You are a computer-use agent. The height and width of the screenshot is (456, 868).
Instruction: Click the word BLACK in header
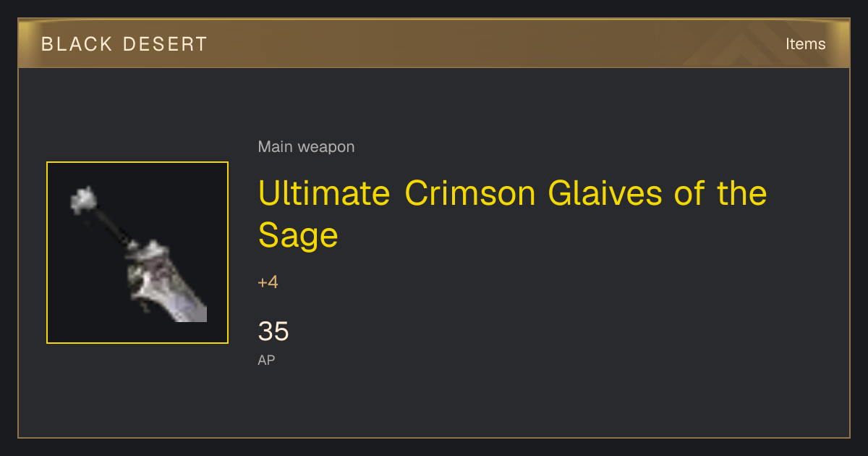tap(77, 44)
